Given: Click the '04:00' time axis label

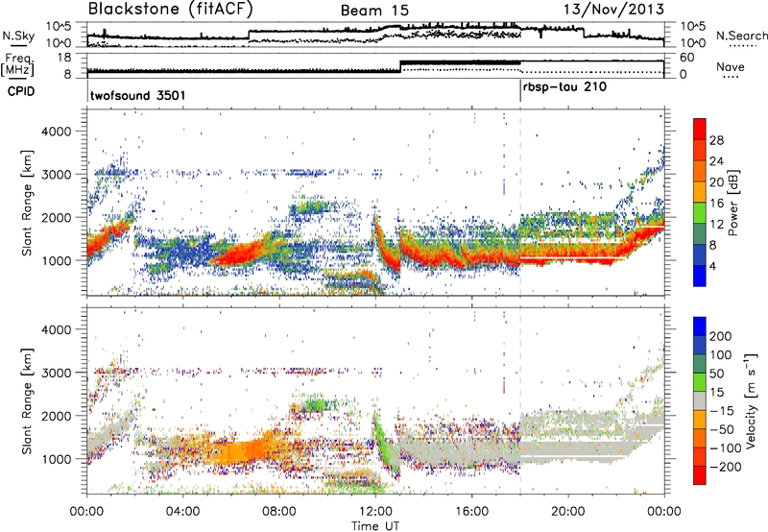Looking at the screenshot, I should 183,512.
